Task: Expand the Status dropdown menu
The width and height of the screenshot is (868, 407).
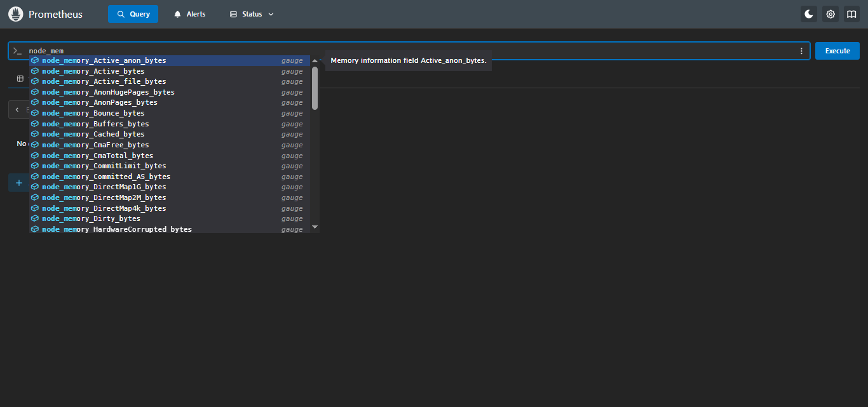Action: pos(252,14)
